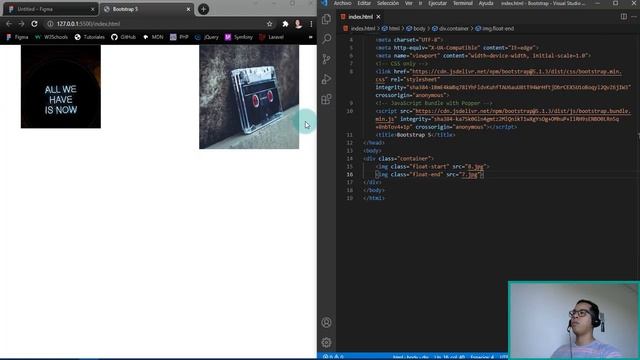Open the Figma bookmark
The image size is (640, 360).
pyautogui.click(x=18, y=37)
